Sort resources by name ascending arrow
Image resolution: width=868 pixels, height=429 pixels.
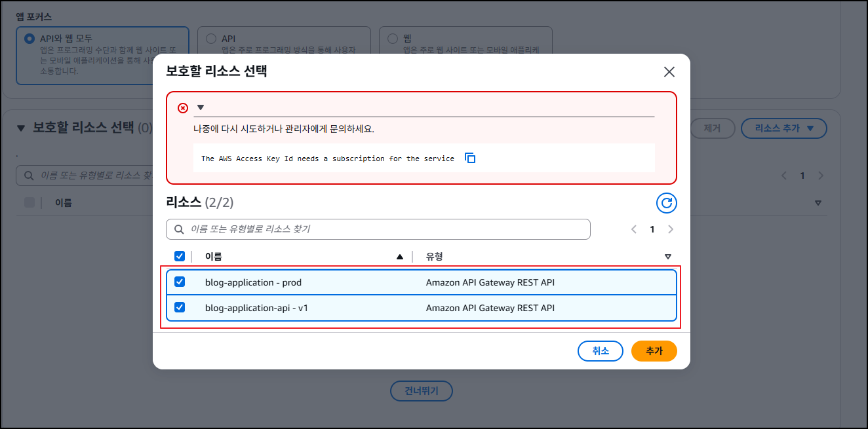click(x=400, y=257)
